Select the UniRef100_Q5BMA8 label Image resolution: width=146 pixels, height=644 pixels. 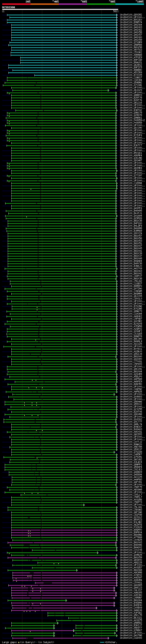point(131,45)
